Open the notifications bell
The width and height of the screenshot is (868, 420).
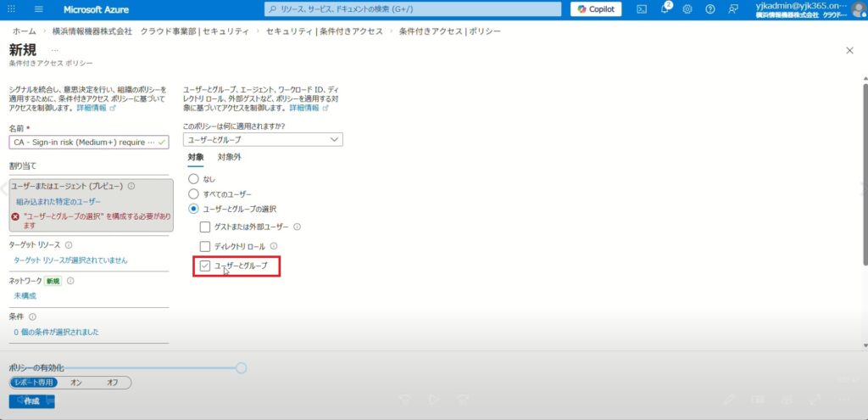click(665, 9)
